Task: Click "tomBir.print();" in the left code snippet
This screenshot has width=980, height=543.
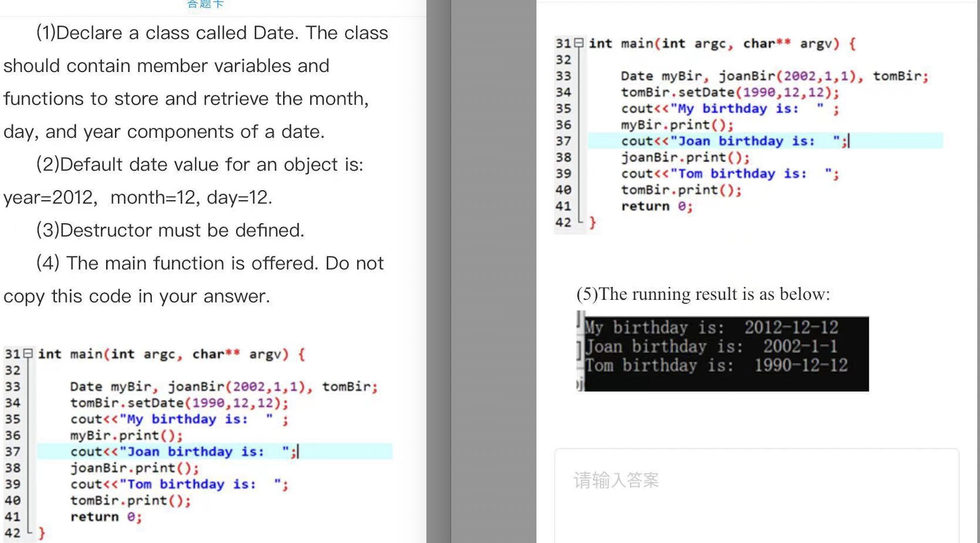Action: (131, 500)
